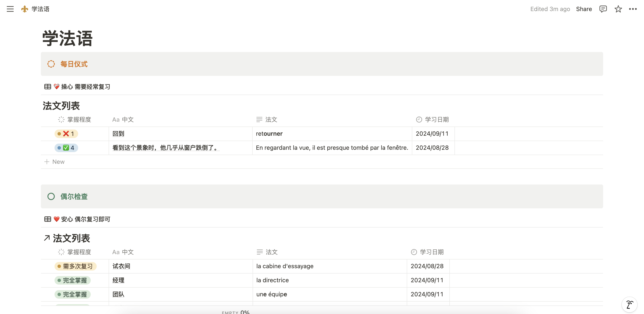Click 完全掌握 tag in the 团队 row
This screenshot has width=644, height=314.
click(72, 294)
